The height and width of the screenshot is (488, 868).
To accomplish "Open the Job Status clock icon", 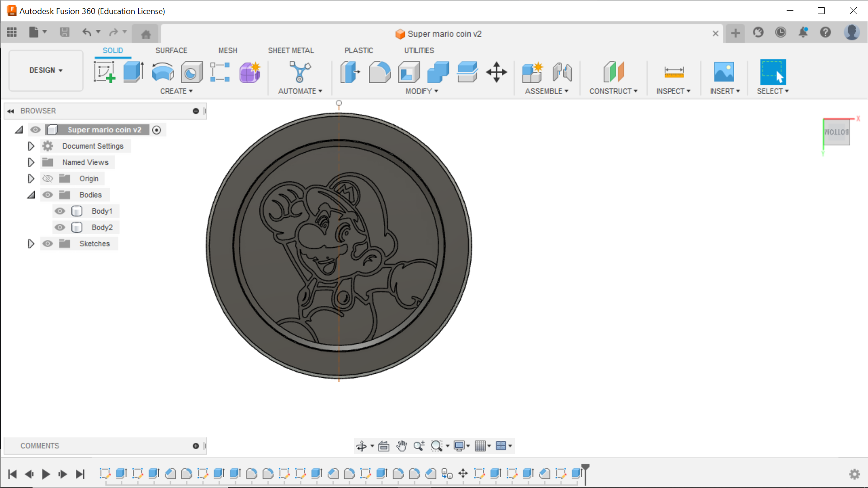I will [x=781, y=32].
